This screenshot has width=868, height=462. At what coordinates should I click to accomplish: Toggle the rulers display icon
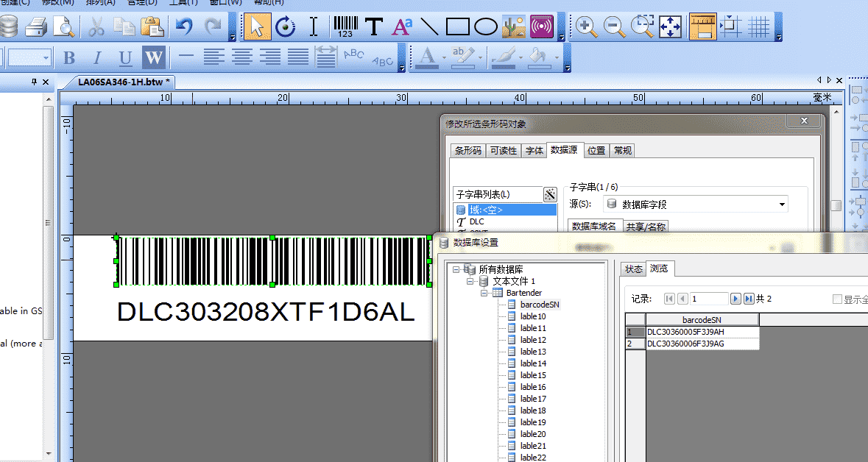pyautogui.click(x=703, y=26)
